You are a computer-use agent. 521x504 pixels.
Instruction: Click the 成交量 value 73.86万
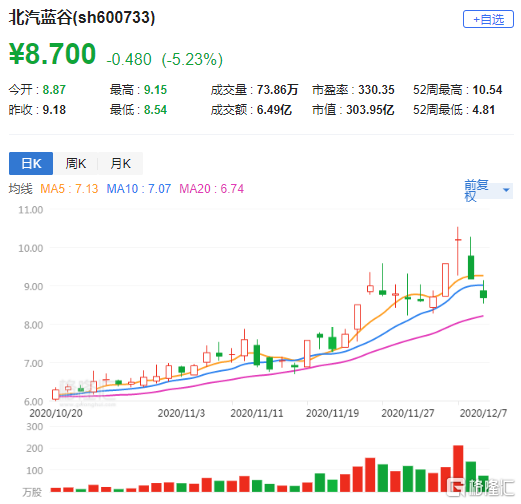point(277,90)
